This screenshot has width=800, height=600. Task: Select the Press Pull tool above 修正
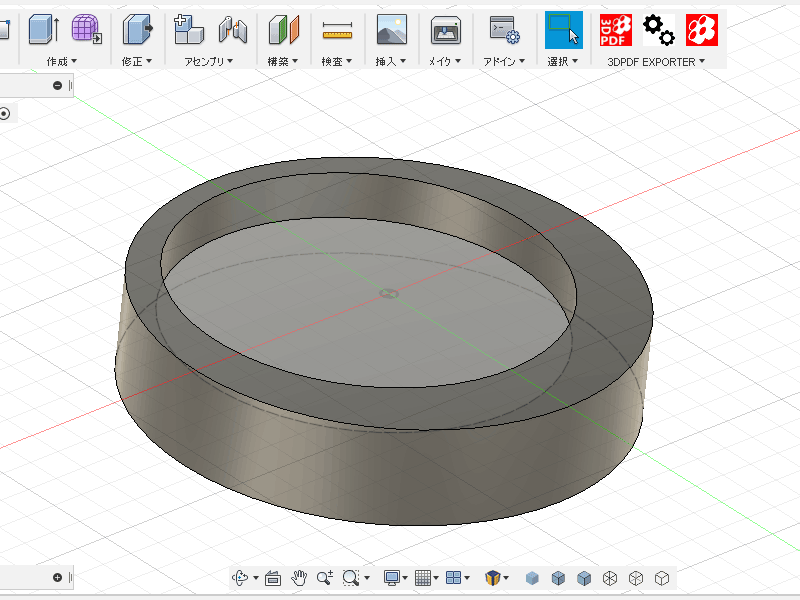point(138,29)
